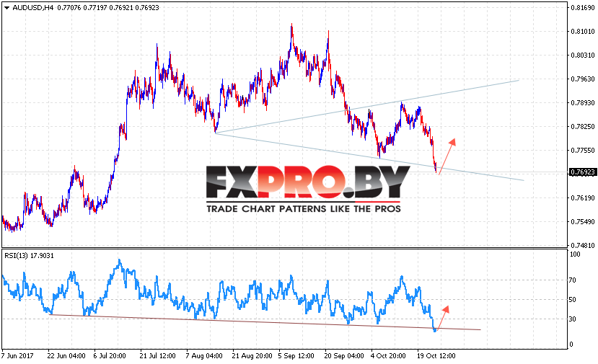Image resolution: width=598 pixels, height=364 pixels.
Task: Click the RSI(13) 17.9031 indicator label
Action: [29, 256]
